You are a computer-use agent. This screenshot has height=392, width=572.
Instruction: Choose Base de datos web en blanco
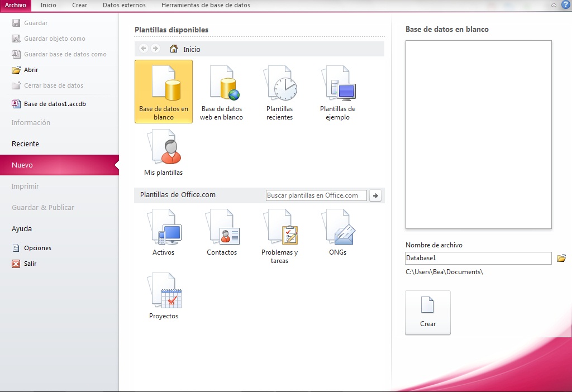click(221, 93)
